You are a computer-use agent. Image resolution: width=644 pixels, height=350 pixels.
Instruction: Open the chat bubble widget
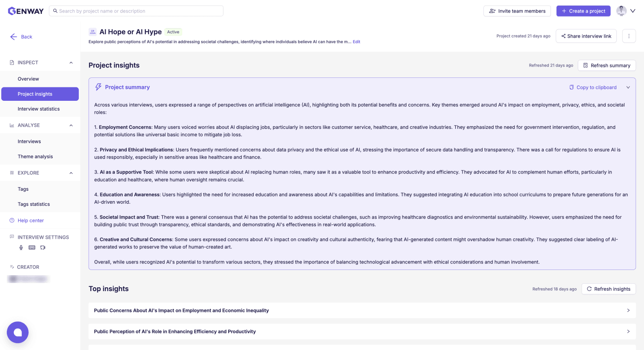(x=18, y=332)
